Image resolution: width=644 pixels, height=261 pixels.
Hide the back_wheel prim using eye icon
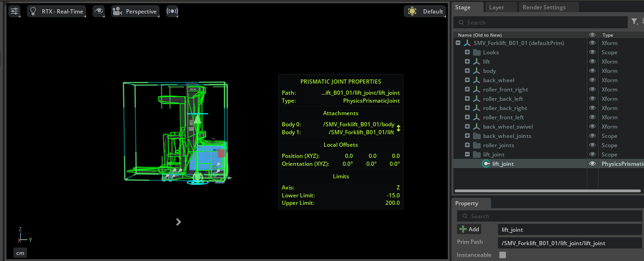point(592,80)
